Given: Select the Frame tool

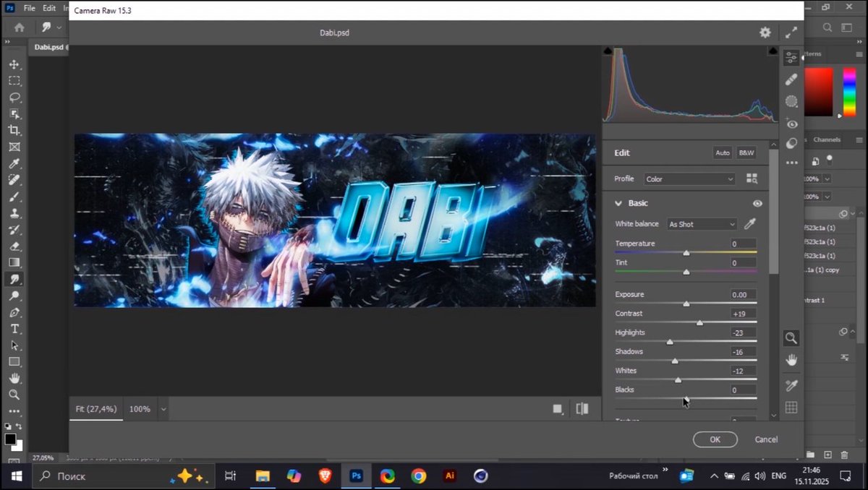Looking at the screenshot, I should [x=14, y=147].
